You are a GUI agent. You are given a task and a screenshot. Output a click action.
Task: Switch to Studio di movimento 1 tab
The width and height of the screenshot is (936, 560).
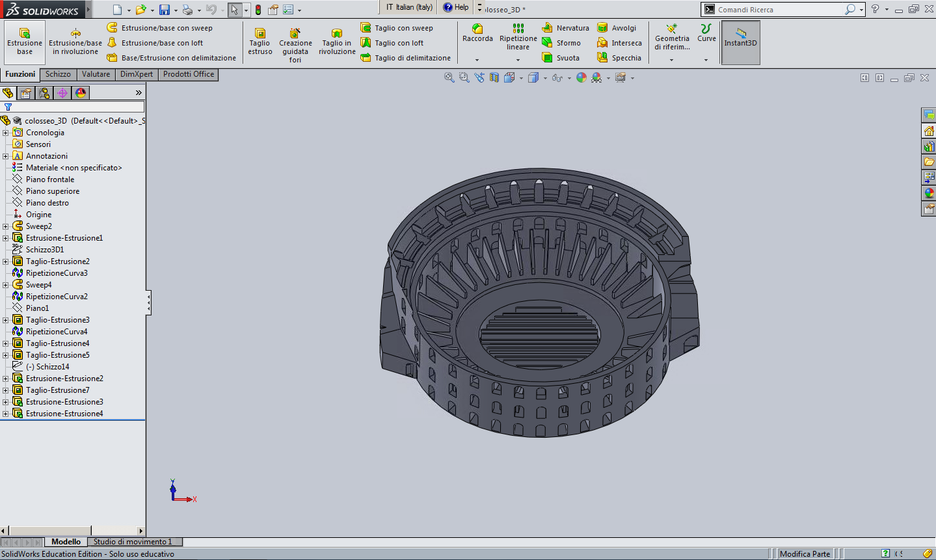[133, 542]
